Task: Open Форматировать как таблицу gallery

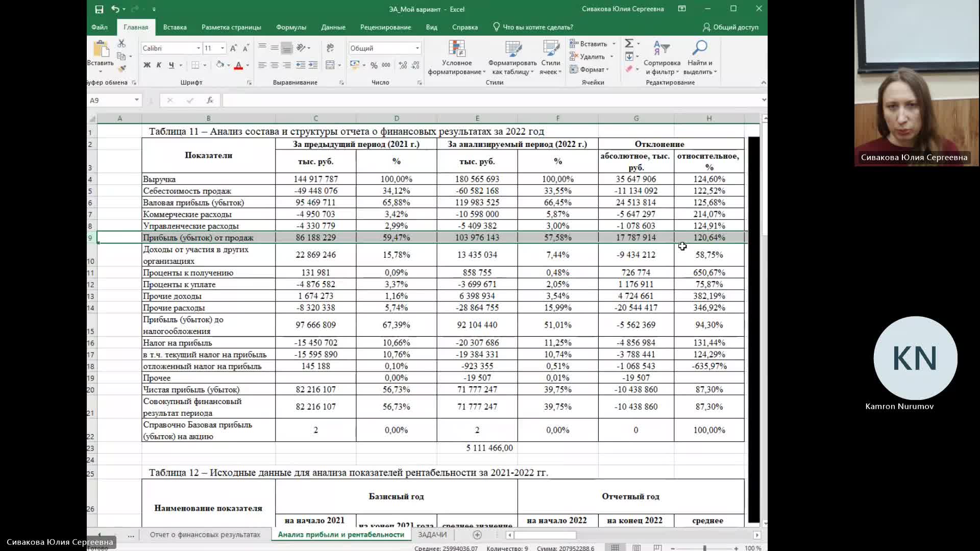Action: [x=512, y=57]
